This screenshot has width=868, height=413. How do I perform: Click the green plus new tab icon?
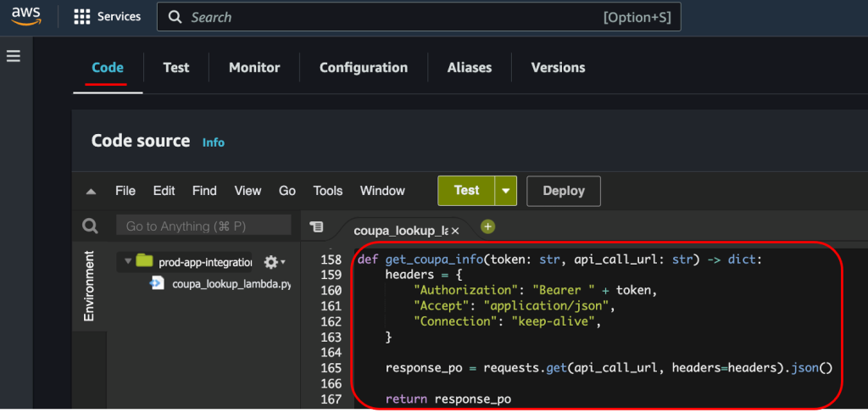coord(487,226)
